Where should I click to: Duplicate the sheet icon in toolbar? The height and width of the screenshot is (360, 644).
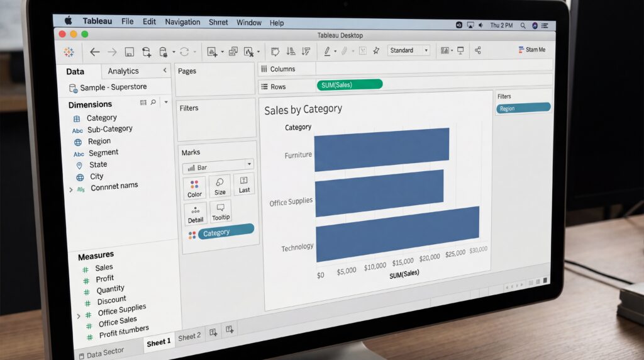coord(233,52)
